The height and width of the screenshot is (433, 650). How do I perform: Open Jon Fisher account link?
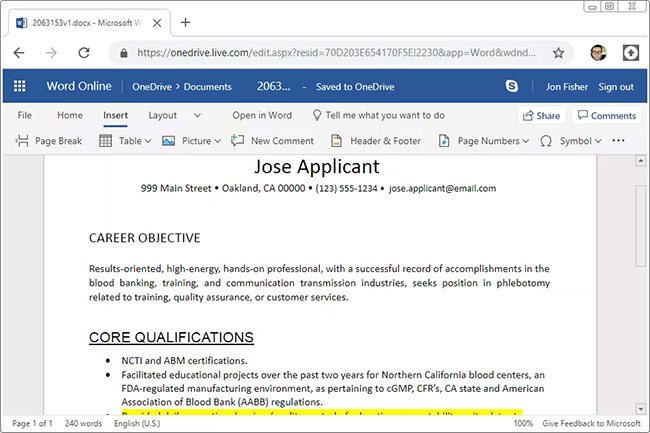click(x=567, y=87)
